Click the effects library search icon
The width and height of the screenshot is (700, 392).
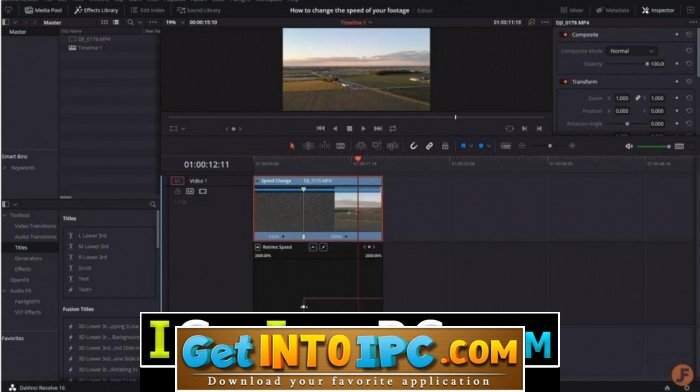pyautogui.click(x=153, y=204)
